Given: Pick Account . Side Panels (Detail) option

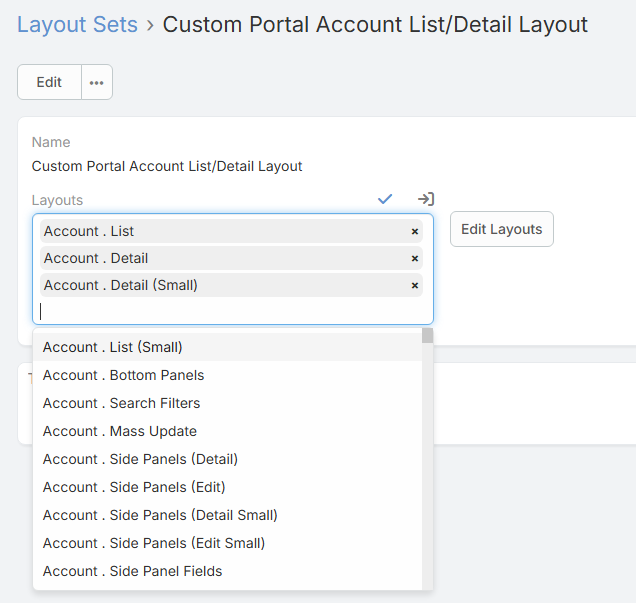Looking at the screenshot, I should point(140,459).
